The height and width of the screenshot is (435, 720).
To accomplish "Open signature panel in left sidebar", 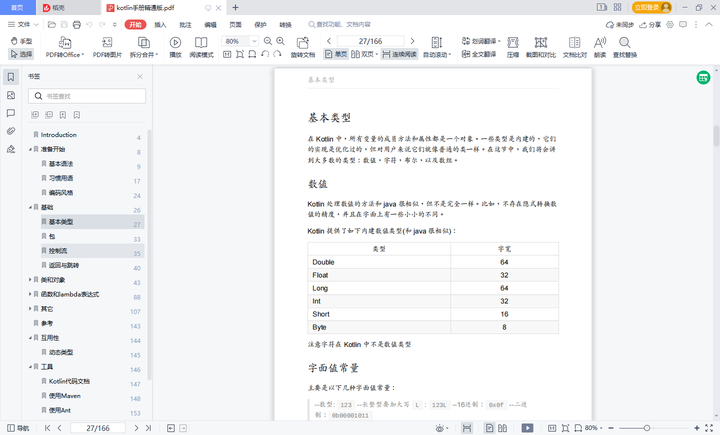I will click(x=11, y=149).
